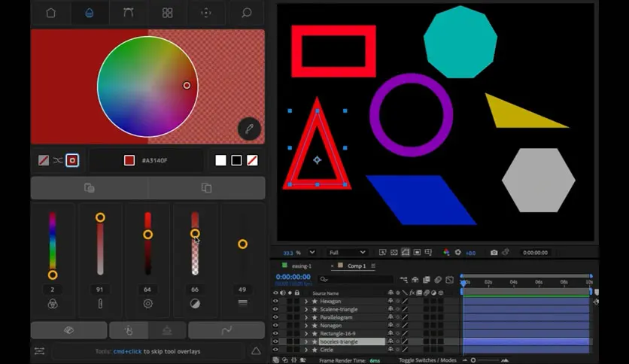Click the hue overlapping circles icon
The width and height of the screenshot is (629, 364).
point(53,304)
